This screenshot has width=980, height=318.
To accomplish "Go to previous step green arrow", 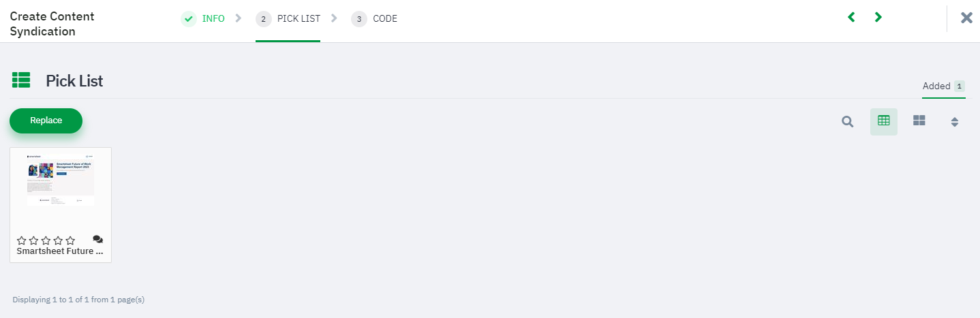I will click(851, 17).
